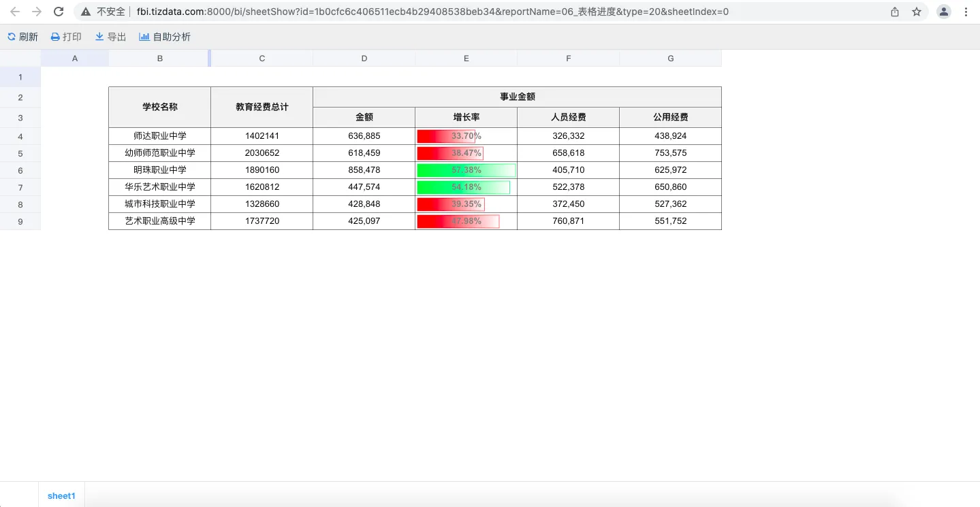Click the not-secure warning icon
Screen dimensions: 980x507
[86, 12]
